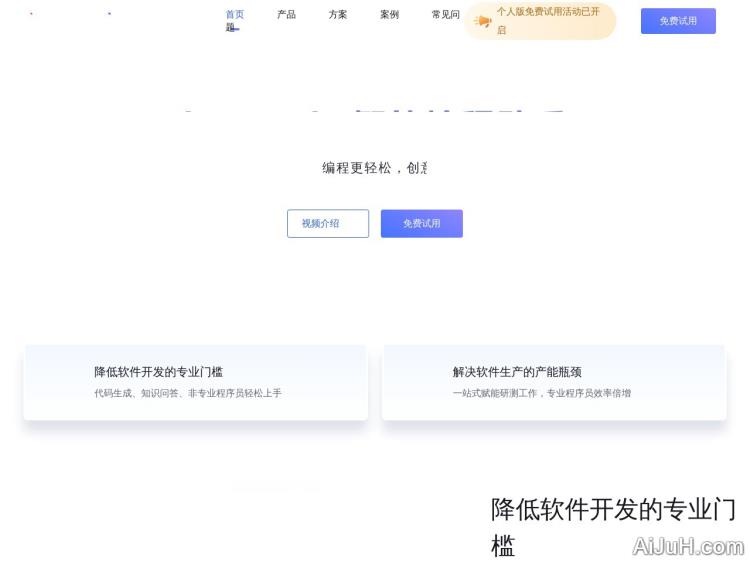This screenshot has height=562, width=750.
Task: Click the AiJuH.com watermark
Action: pyautogui.click(x=688, y=547)
